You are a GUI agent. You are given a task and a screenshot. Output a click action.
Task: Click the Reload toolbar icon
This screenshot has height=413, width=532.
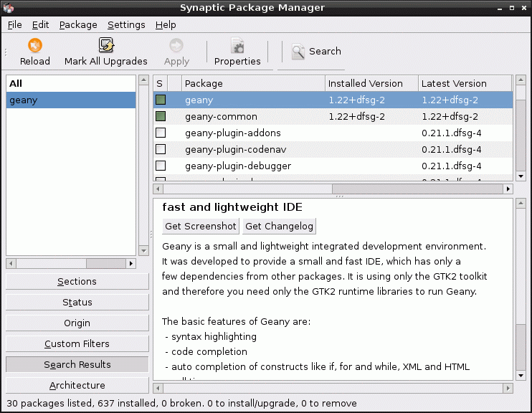[35, 45]
